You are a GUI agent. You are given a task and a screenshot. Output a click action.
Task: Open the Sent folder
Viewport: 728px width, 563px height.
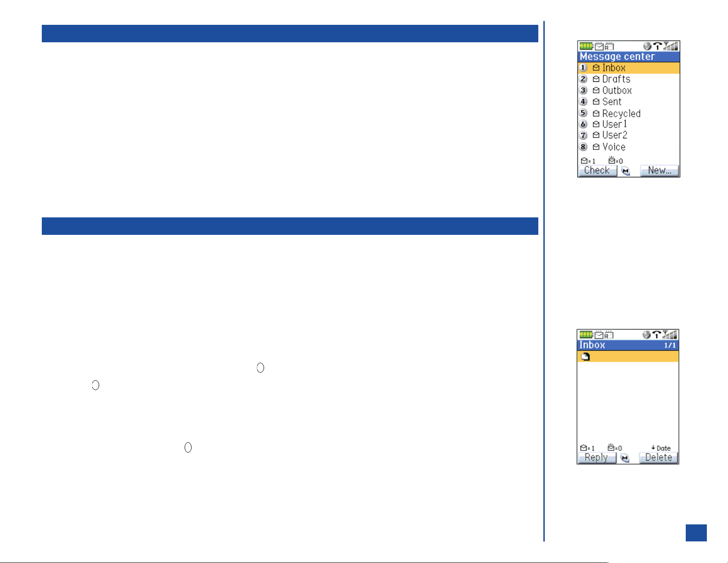click(x=628, y=102)
